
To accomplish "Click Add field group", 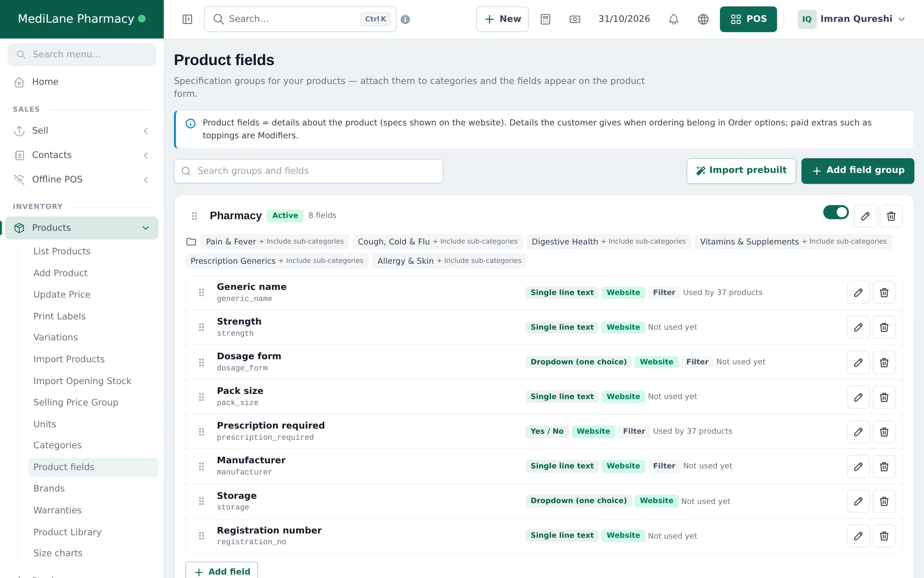I will pos(858,171).
